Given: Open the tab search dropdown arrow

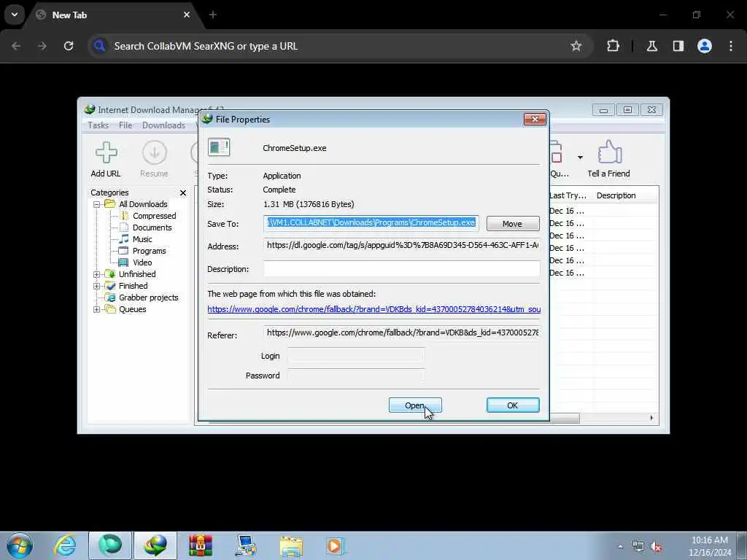Looking at the screenshot, I should pos(15,15).
